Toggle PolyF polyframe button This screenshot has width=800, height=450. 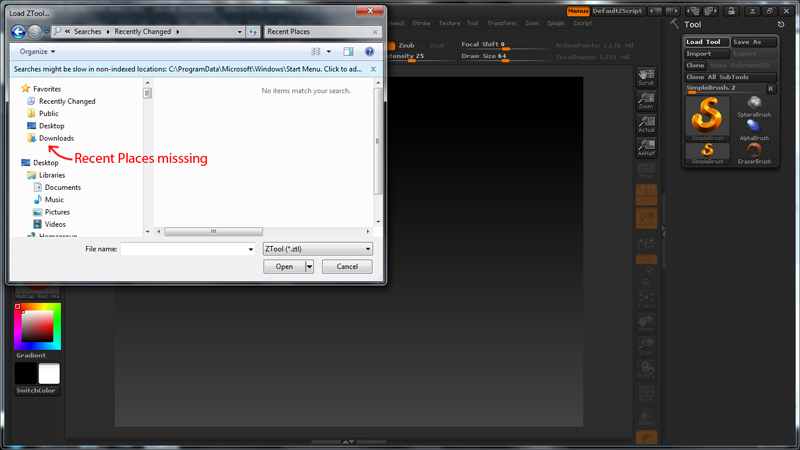pyautogui.click(x=646, y=394)
